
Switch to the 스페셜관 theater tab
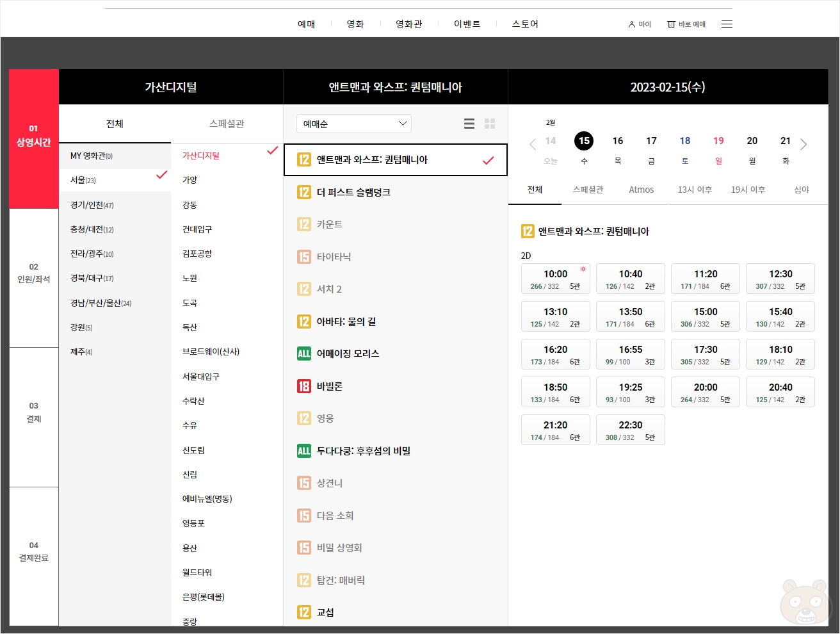(x=227, y=124)
